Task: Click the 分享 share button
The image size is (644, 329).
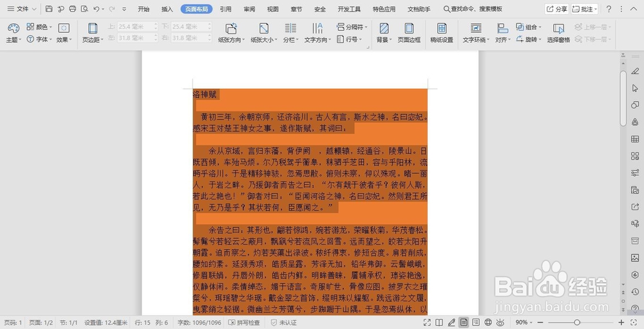Action: pos(556,8)
